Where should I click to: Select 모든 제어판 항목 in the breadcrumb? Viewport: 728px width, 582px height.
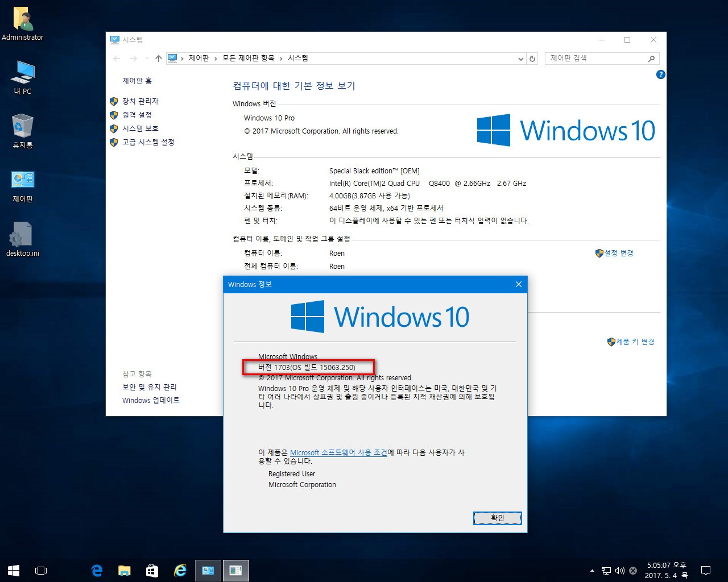[x=249, y=59]
